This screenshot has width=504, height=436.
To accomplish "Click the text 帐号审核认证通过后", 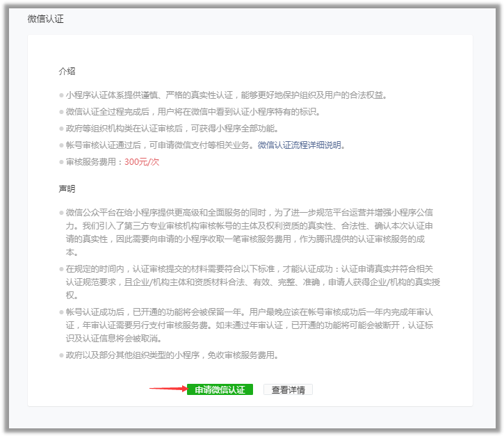I will pos(104,145).
